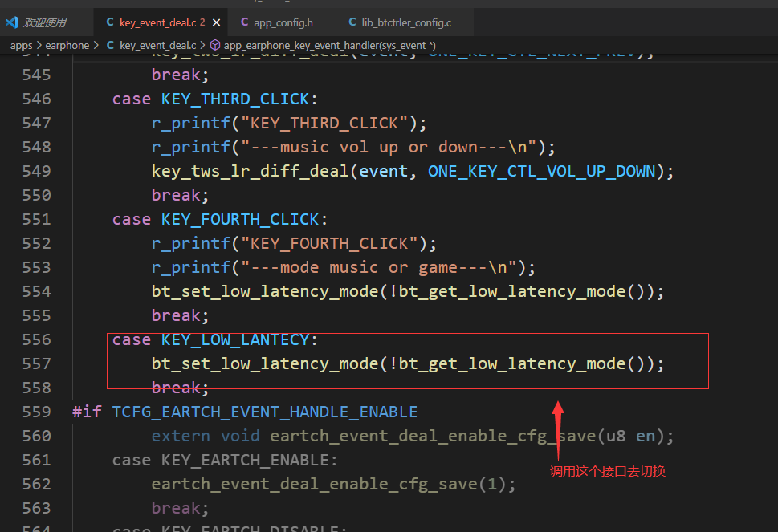Click the extern keyword on line 560

pos(181,436)
